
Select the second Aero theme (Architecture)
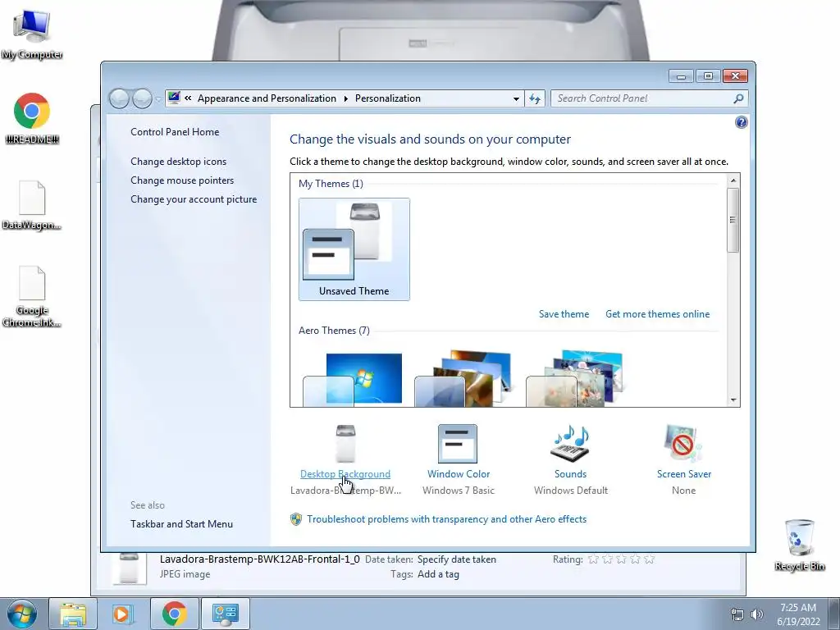pos(464,378)
